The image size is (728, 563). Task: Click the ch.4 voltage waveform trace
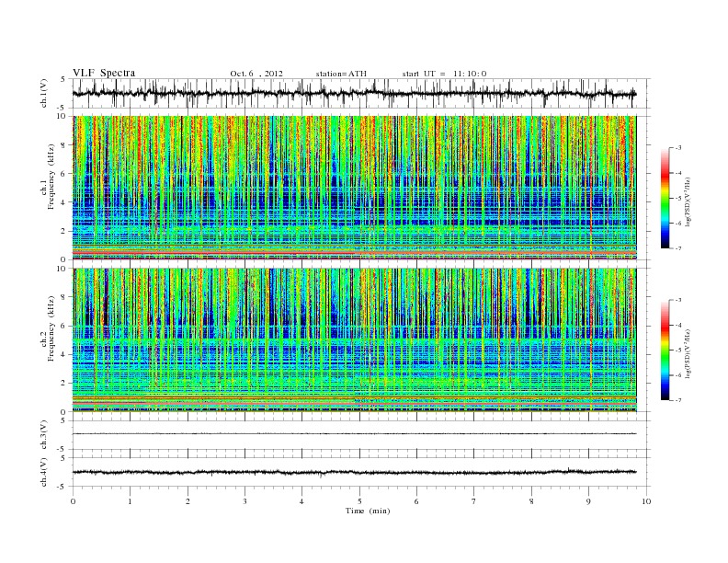tap(355, 473)
